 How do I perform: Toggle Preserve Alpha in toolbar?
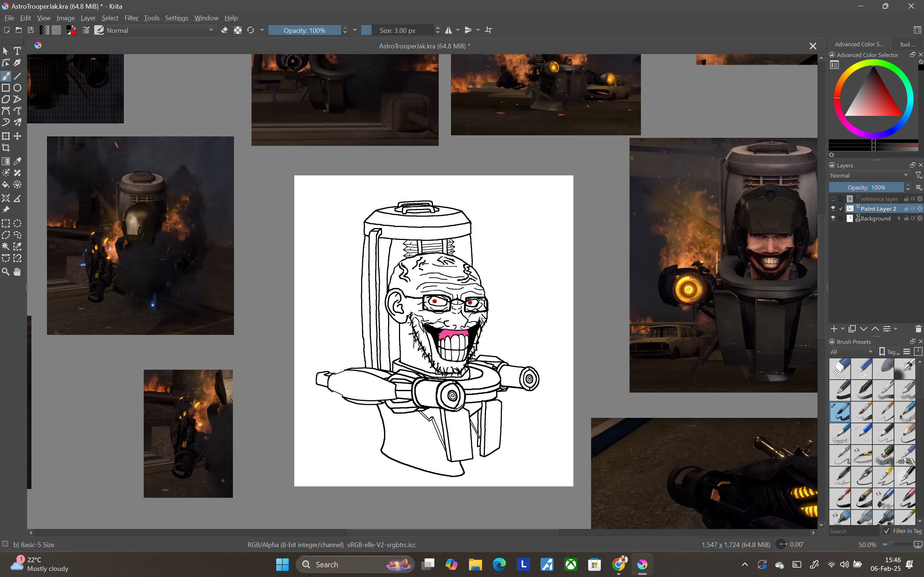pyautogui.click(x=238, y=30)
